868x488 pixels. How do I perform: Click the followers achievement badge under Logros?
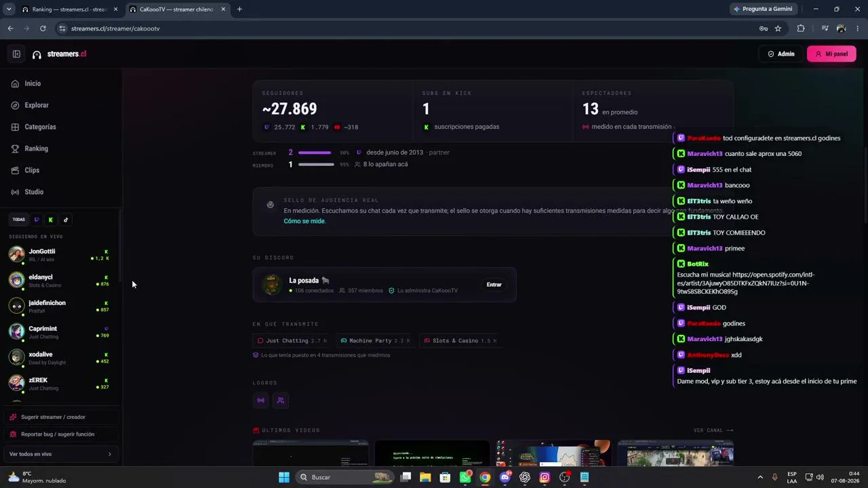281,401
